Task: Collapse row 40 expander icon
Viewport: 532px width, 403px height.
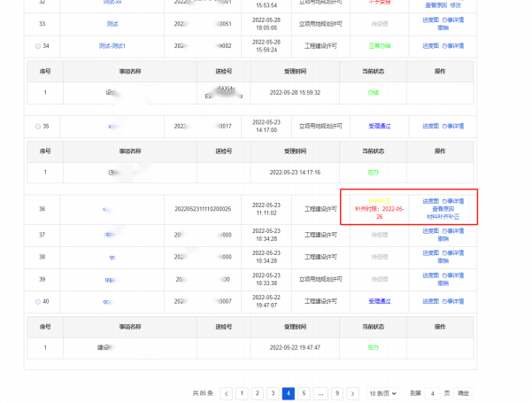Action: (37, 301)
